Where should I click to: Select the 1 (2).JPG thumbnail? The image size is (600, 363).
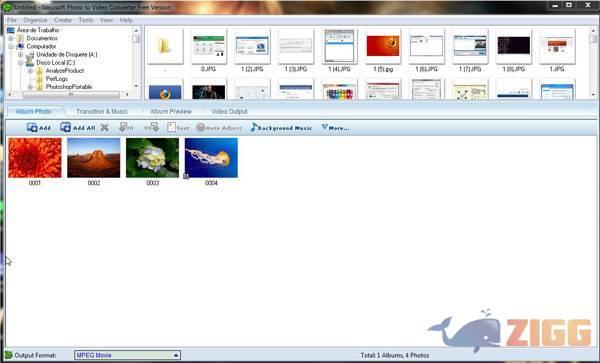coord(252,46)
